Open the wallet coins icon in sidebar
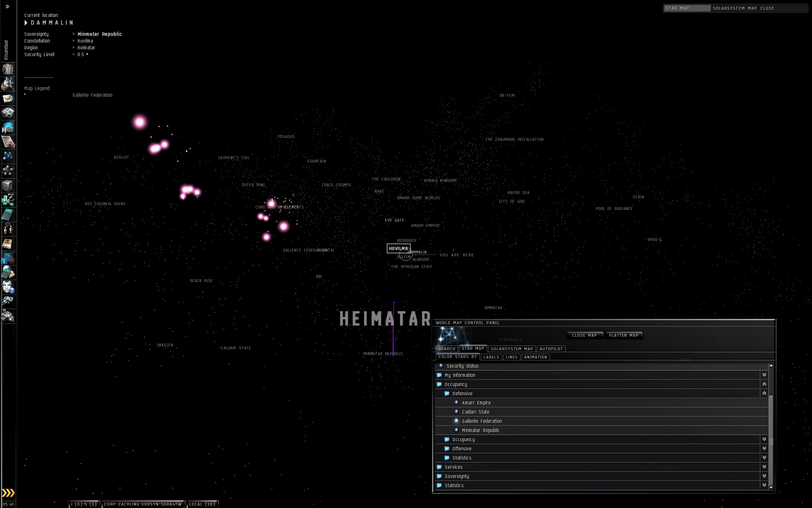 coord(8,200)
